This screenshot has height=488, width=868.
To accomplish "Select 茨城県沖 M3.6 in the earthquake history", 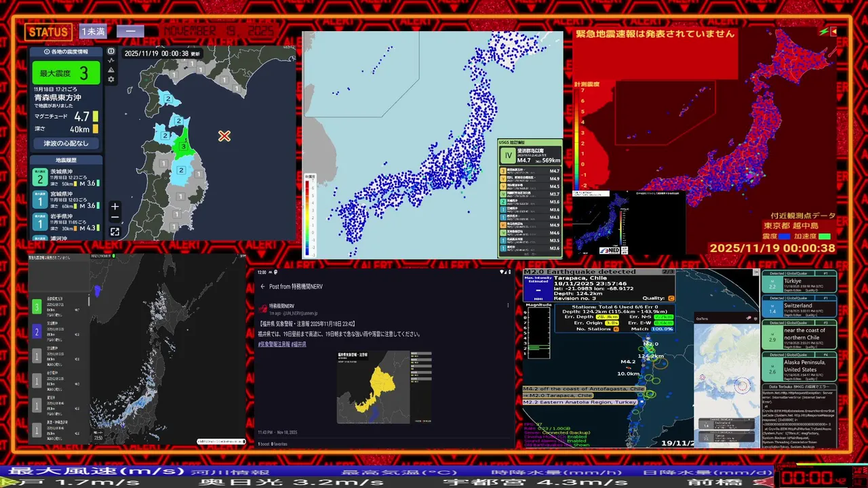I will click(x=66, y=178).
